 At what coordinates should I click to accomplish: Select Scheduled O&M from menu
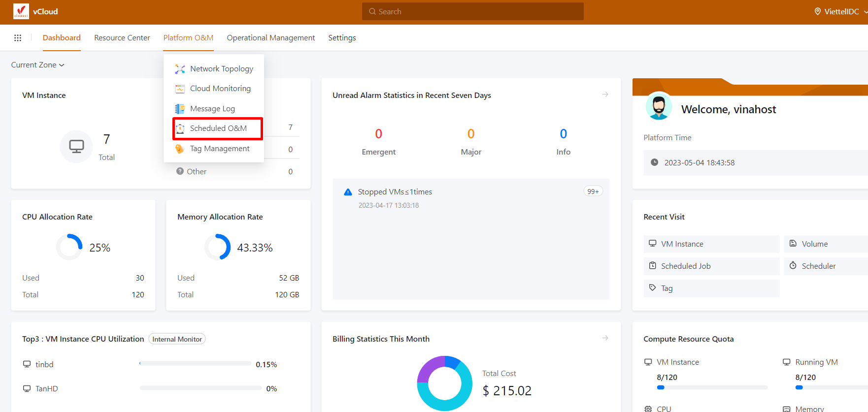tap(218, 128)
